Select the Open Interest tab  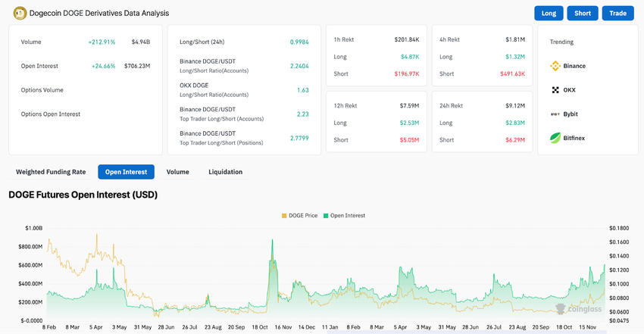coord(126,172)
